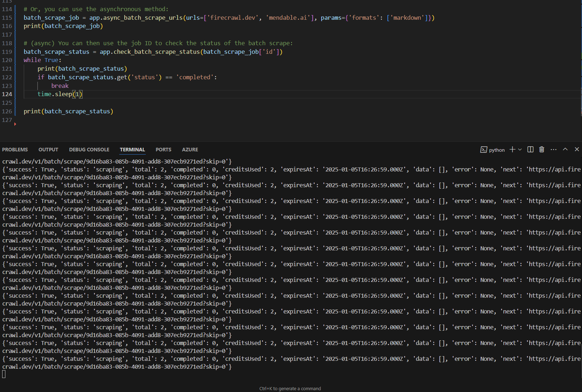Kill the terminal with trash icon
Screen dimensions: 582x392
[x=542, y=150]
